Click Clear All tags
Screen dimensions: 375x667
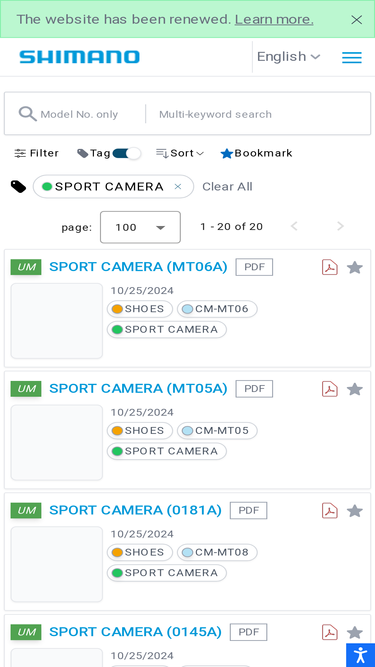[x=227, y=187]
